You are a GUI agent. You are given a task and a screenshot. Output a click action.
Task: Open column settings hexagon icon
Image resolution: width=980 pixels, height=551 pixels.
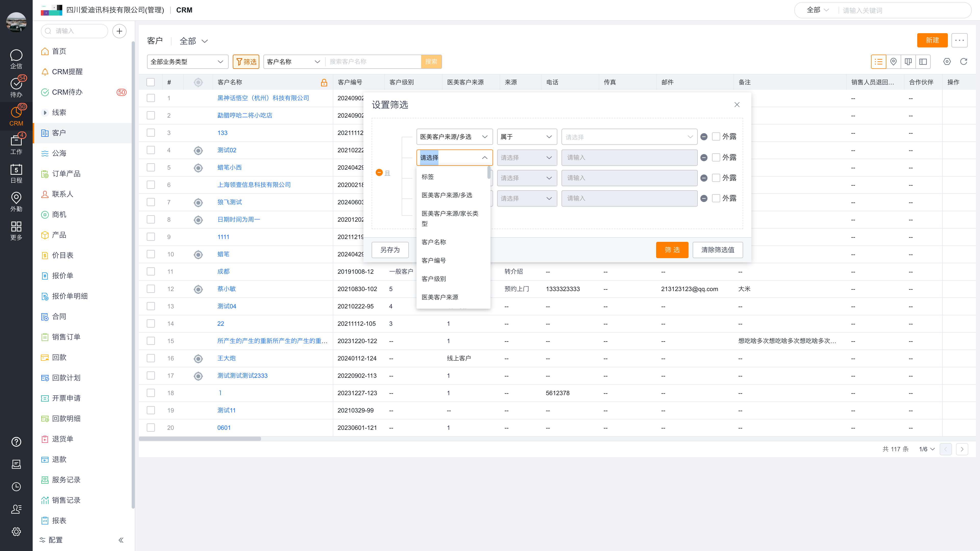point(947,61)
